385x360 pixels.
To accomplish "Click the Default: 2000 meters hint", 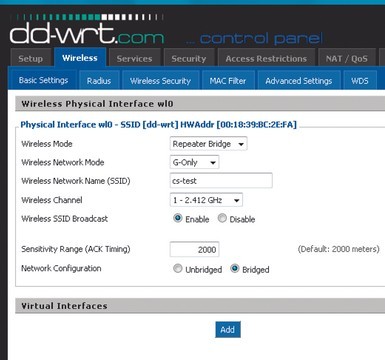I will [x=338, y=249].
